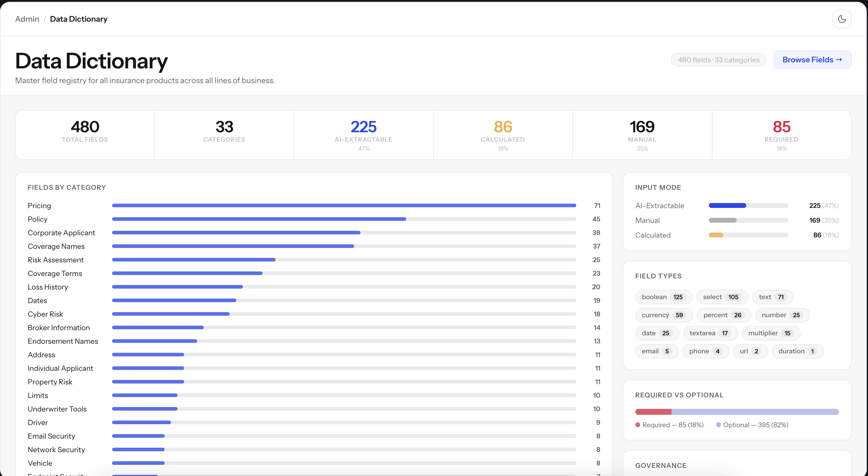The height and width of the screenshot is (476, 868).
Task: Click the Optional portion of the bar
Action: point(755,412)
